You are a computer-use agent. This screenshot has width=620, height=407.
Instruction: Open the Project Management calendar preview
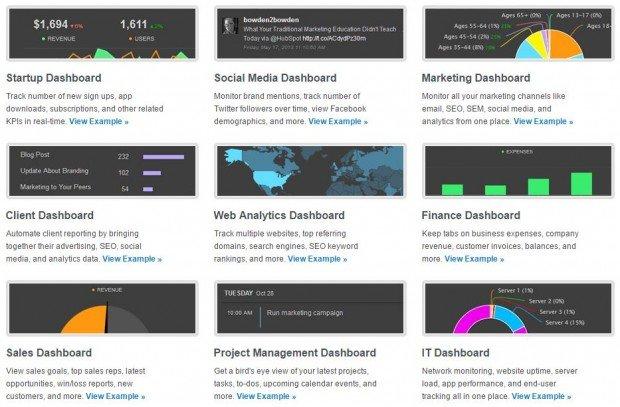pos(310,308)
